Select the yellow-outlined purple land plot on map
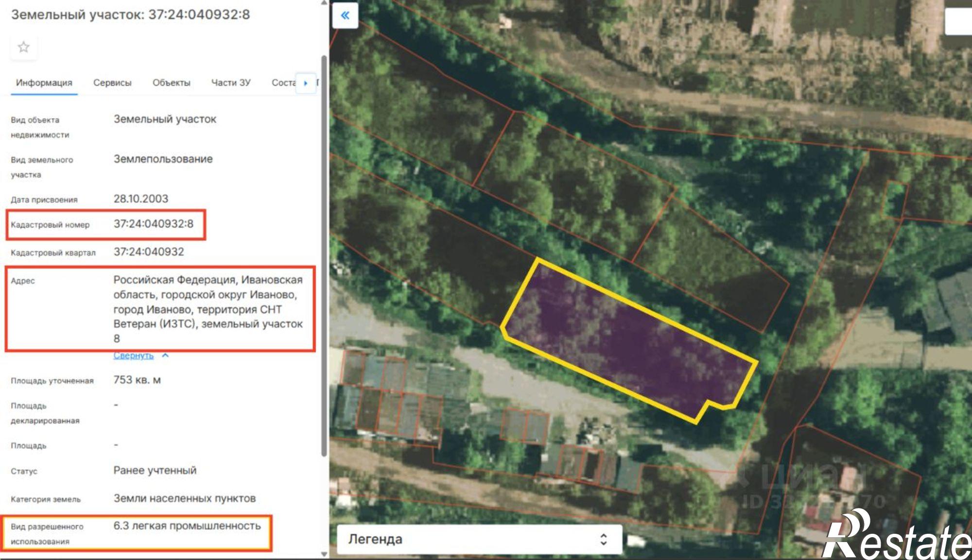 click(x=630, y=341)
